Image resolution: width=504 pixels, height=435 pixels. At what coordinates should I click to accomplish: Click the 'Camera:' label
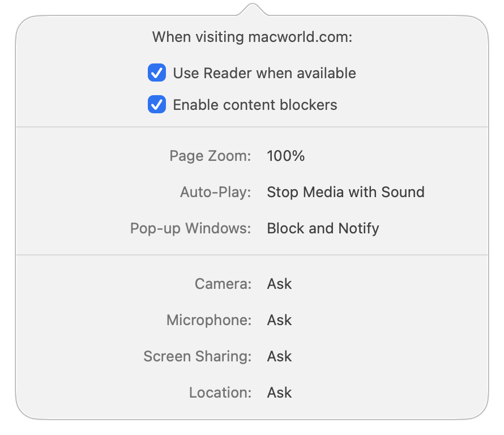click(x=223, y=284)
